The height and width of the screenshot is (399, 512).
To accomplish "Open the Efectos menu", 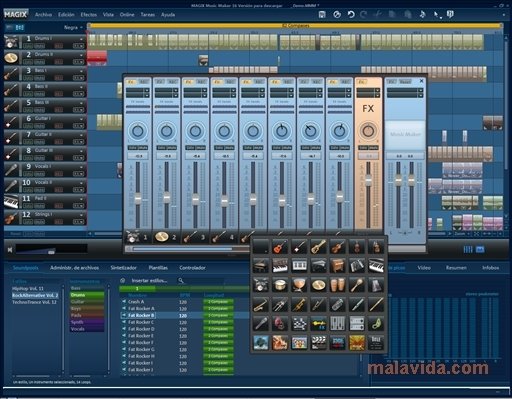I will (88, 15).
